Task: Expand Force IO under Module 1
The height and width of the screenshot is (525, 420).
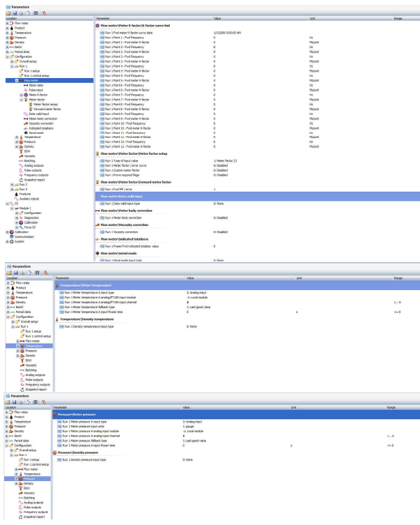Action: [x=17, y=227]
